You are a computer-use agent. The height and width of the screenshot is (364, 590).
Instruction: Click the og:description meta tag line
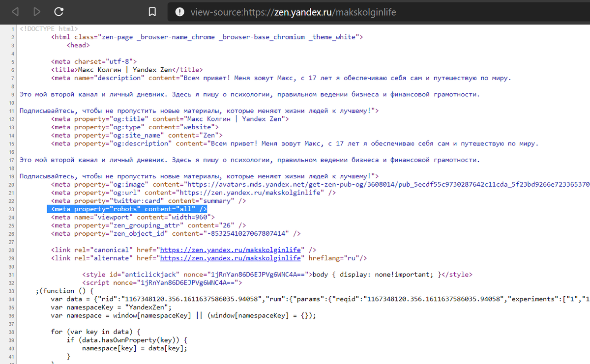pyautogui.click(x=295, y=143)
